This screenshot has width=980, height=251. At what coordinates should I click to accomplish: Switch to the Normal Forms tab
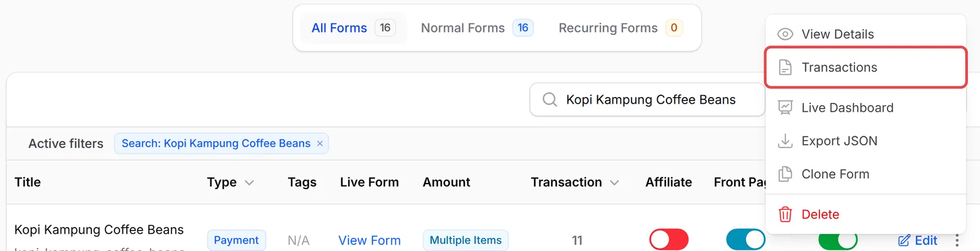(x=477, y=28)
